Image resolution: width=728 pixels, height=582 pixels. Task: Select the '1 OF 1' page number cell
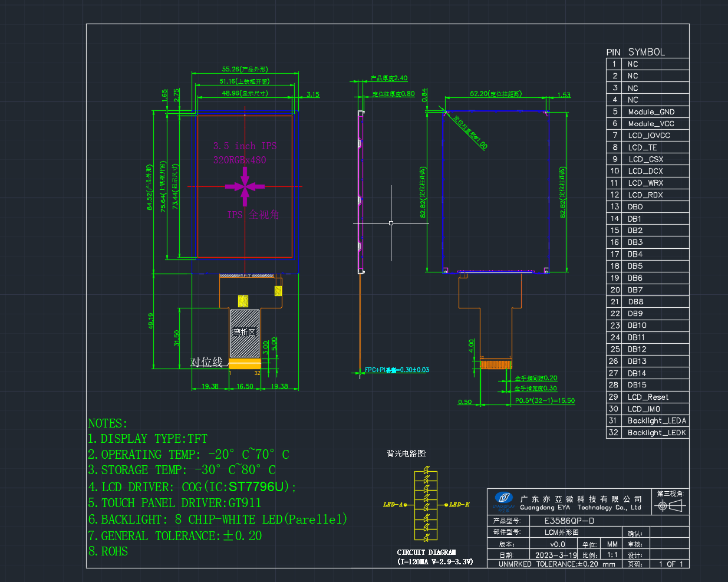(x=670, y=564)
